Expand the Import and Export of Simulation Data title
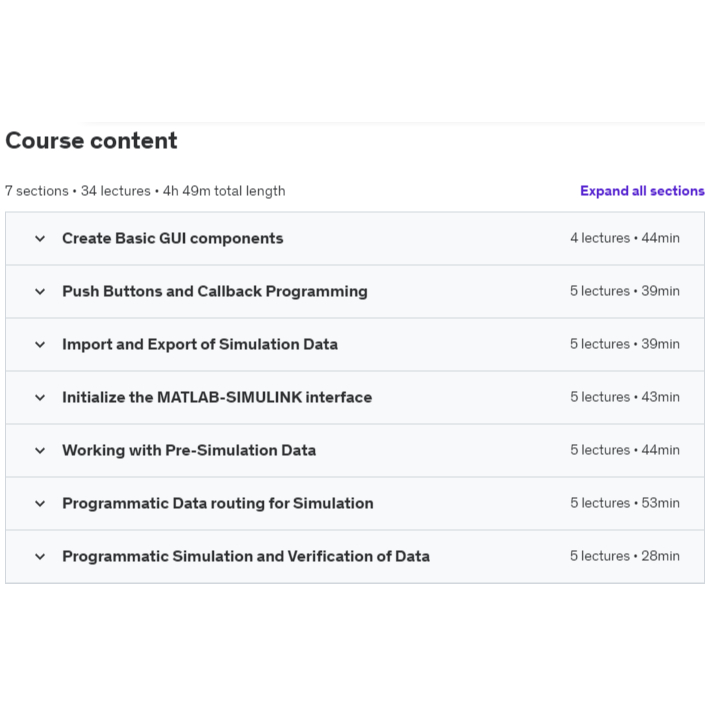Image resolution: width=705 pixels, height=705 pixels. [199, 345]
